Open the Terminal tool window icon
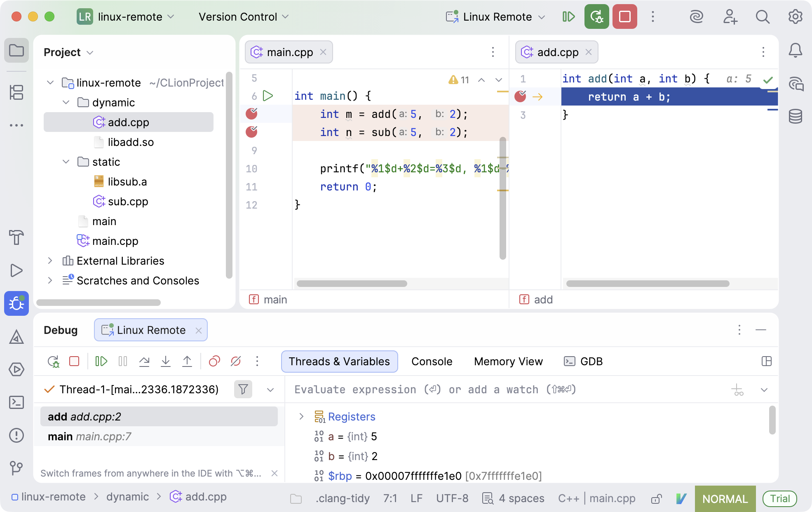 click(x=16, y=402)
